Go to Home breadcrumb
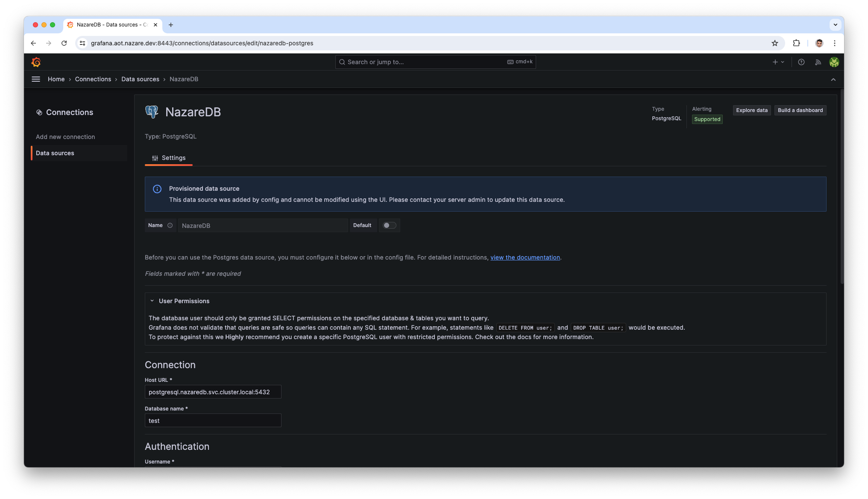 (x=56, y=79)
